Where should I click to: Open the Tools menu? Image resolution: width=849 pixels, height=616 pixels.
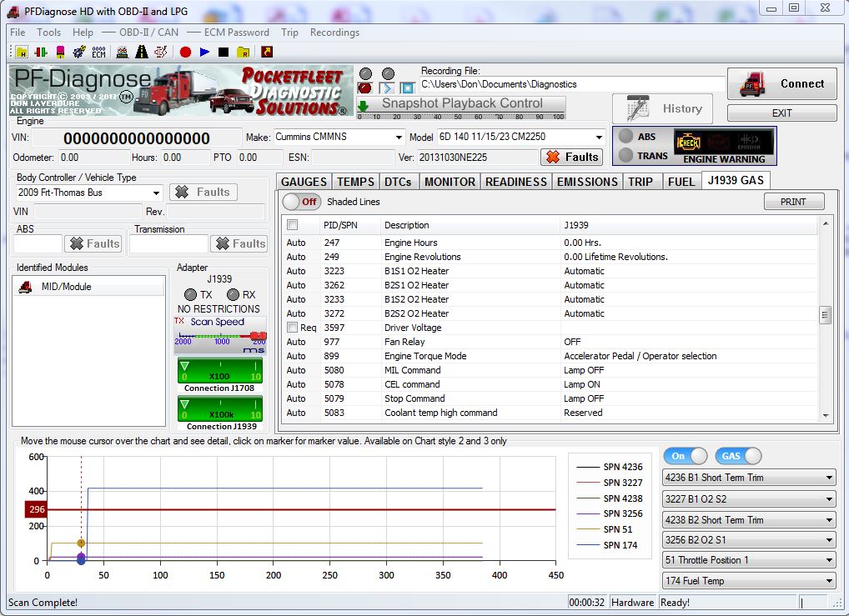(x=48, y=33)
